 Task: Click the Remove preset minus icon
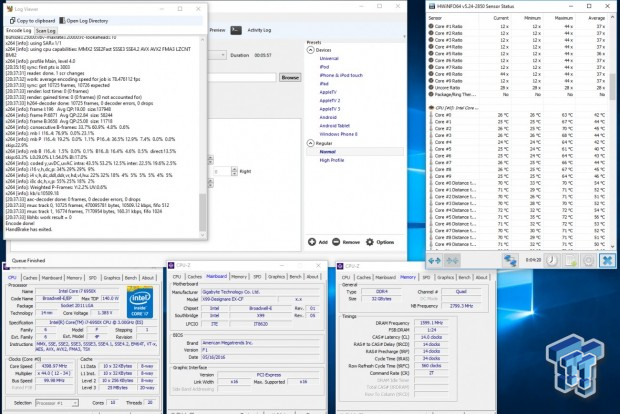(x=336, y=242)
